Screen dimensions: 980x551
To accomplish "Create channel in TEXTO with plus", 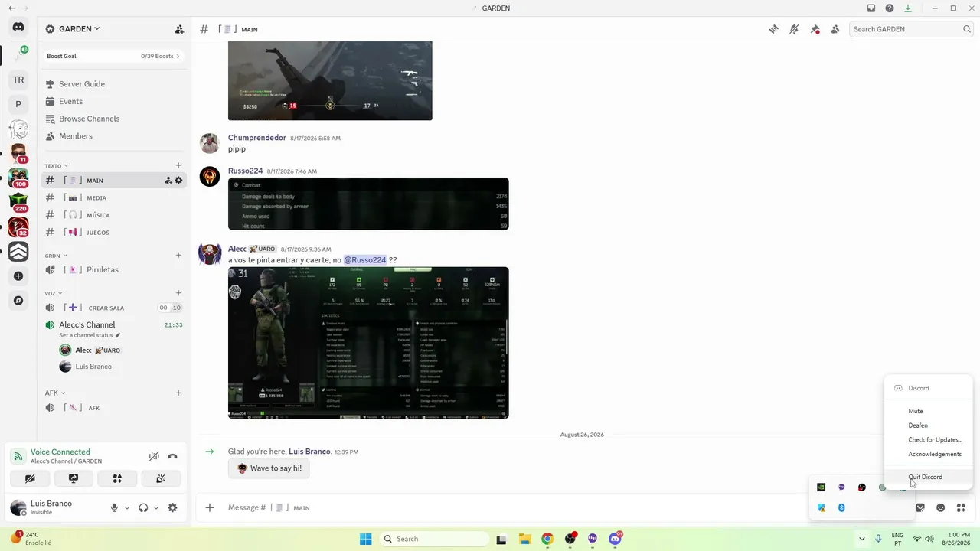I will [x=178, y=165].
